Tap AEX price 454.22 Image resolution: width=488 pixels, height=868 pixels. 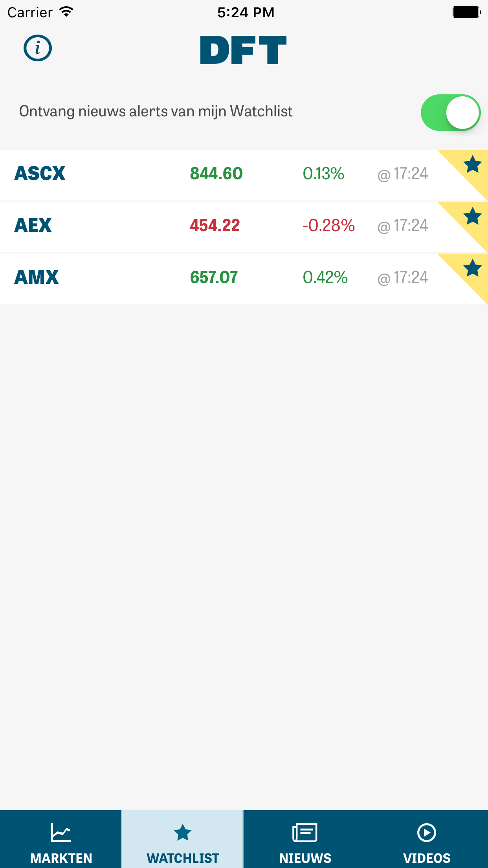[x=215, y=226]
